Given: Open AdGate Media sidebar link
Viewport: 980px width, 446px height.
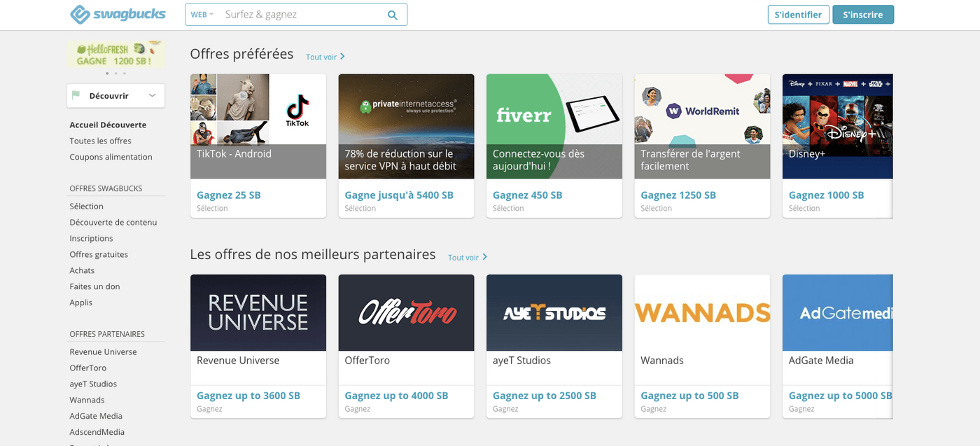Looking at the screenshot, I should 96,416.
